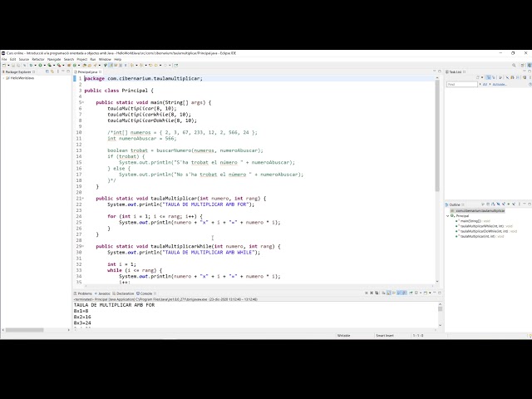The width and height of the screenshot is (532, 399).
Task: Collapse the taulaMultiplicar fold marker at line 21
Action: (x=83, y=199)
